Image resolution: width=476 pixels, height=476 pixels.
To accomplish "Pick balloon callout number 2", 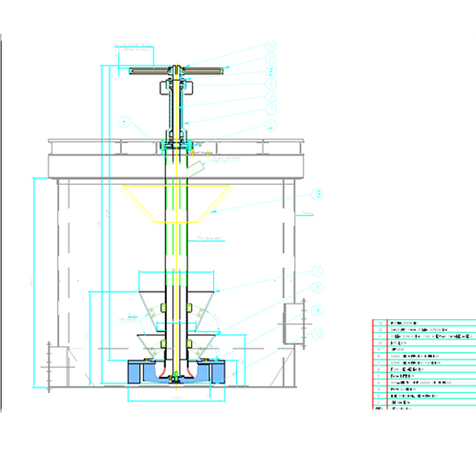I will (x=271, y=97).
